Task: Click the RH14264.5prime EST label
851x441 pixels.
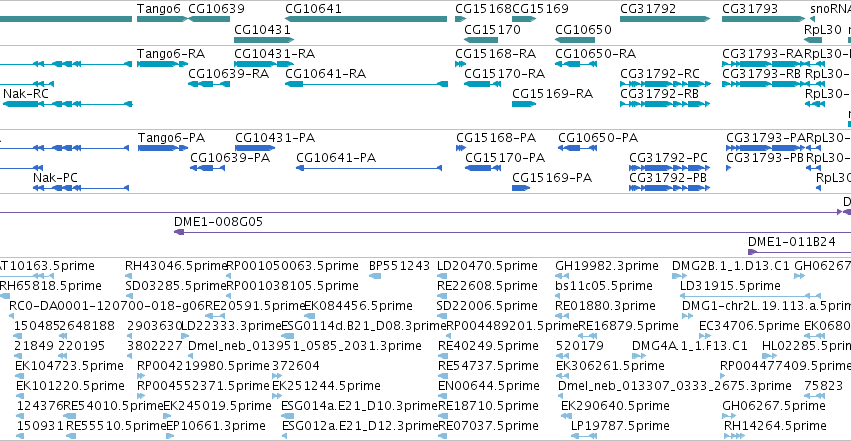Action: 776,426
